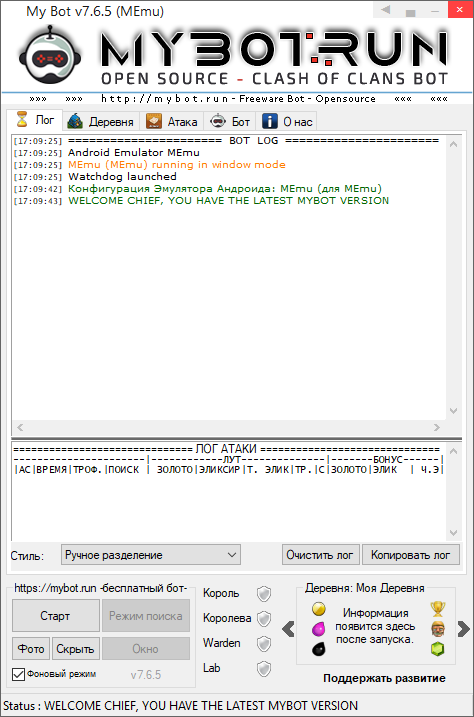This screenshot has width=474, height=717.
Task: Click the Warden shield status icon
Action: tap(264, 644)
